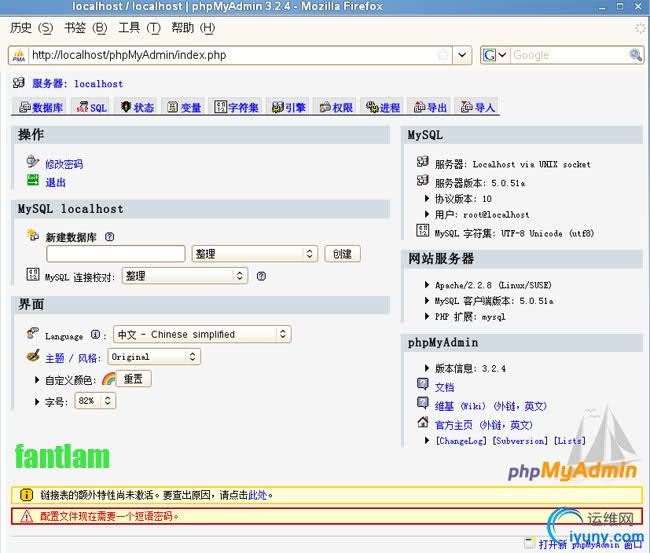
Task: Click the [Lists] link
Action: tap(570, 441)
